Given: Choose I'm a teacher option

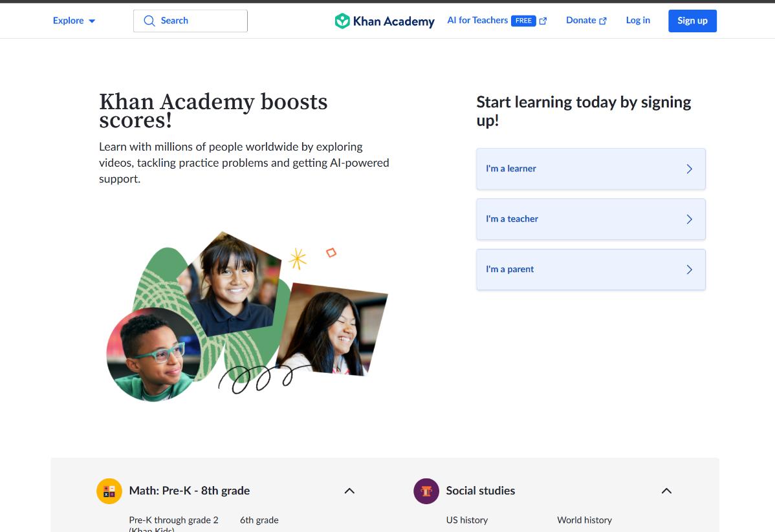Looking at the screenshot, I should pyautogui.click(x=590, y=219).
